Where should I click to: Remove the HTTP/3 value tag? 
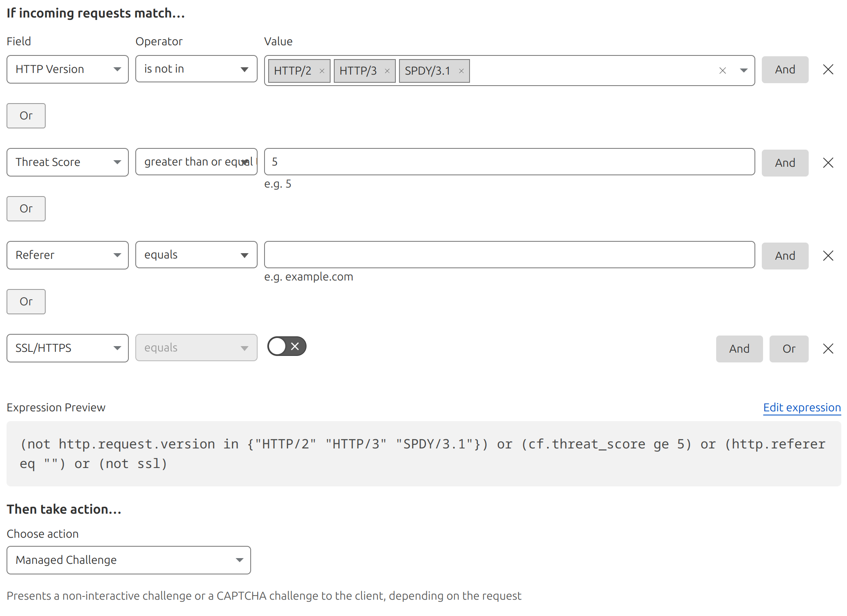point(387,71)
